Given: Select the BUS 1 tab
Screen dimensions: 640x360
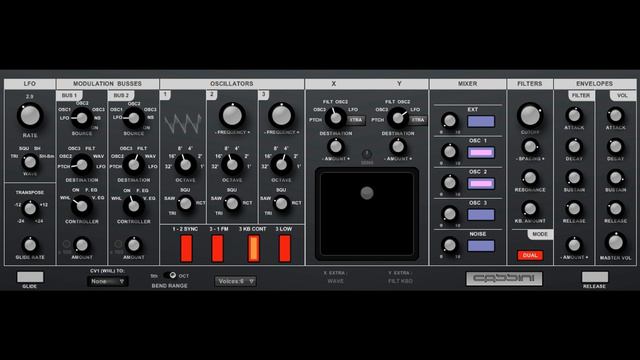Looking at the screenshot, I should click(x=69, y=96).
